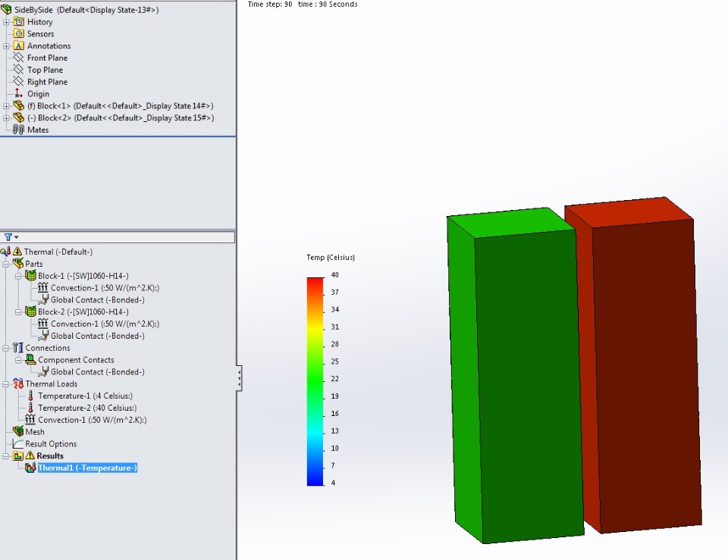Click the Temperature-2 thermometer icon

click(30, 408)
